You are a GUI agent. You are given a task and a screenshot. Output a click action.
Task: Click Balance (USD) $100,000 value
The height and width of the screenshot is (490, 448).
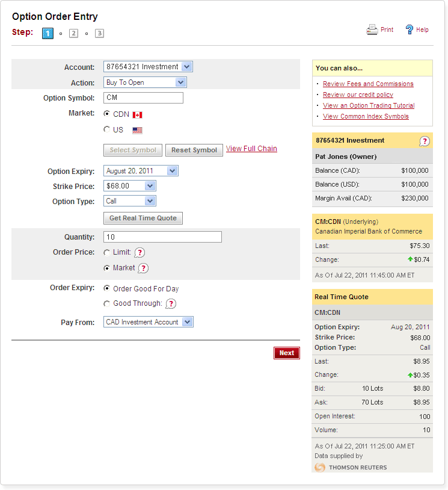[414, 184]
